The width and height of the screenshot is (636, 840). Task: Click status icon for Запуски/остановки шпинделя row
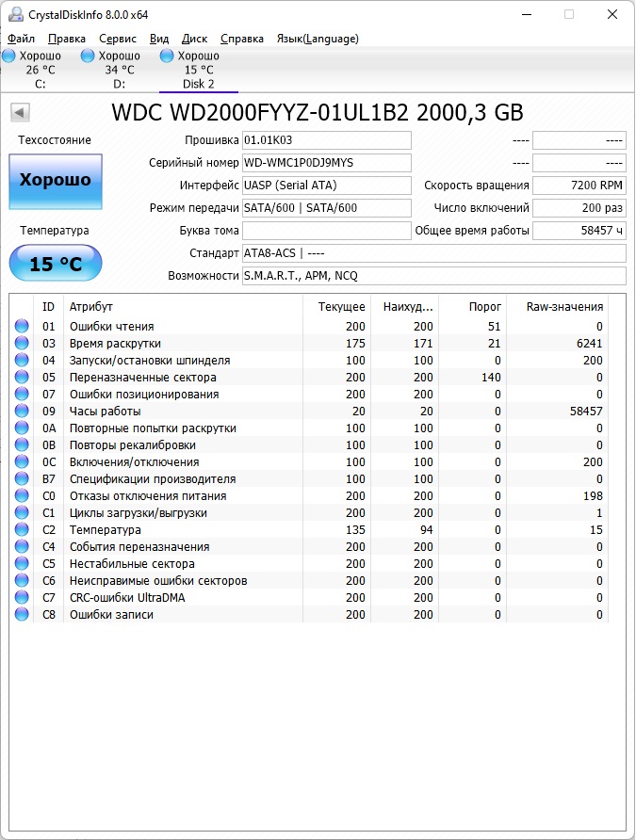pyautogui.click(x=22, y=360)
